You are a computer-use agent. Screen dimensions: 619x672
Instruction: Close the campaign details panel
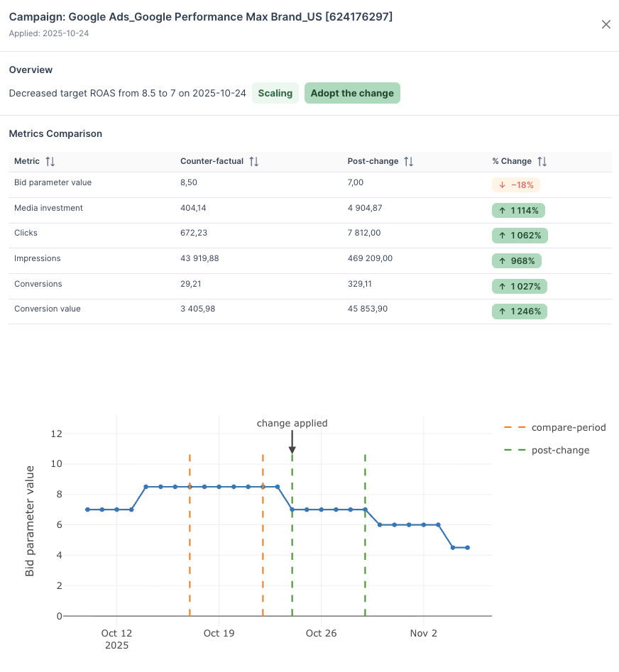tap(606, 24)
